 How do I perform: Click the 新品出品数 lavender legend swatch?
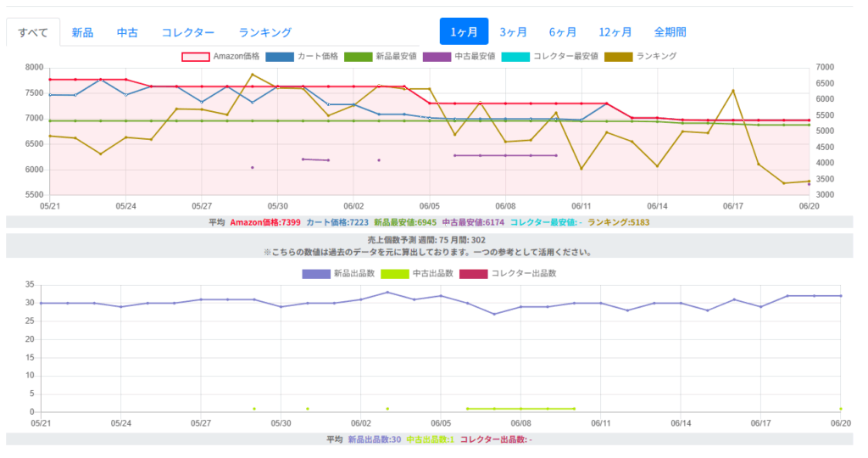(x=316, y=274)
